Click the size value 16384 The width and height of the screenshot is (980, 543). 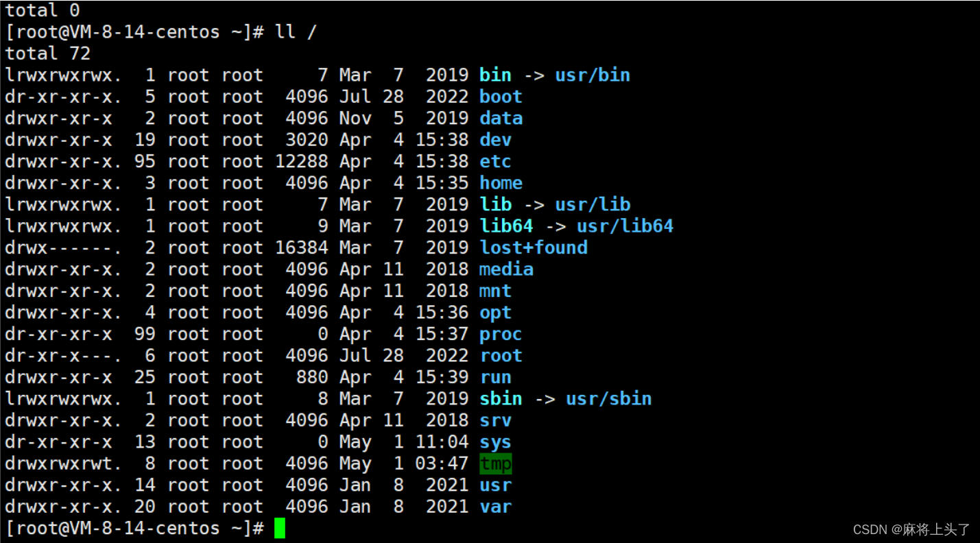(302, 248)
